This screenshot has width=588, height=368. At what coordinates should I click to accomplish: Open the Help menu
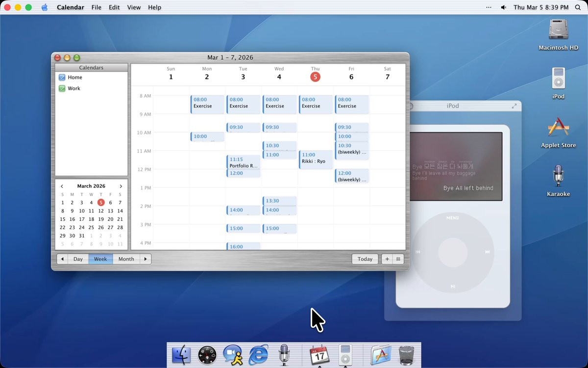(x=154, y=7)
